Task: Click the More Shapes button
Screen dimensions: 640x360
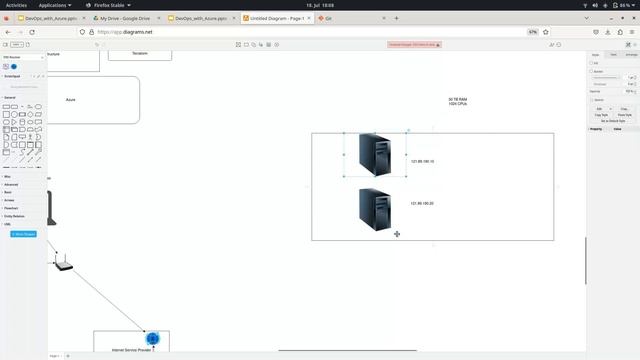Action: [23, 234]
